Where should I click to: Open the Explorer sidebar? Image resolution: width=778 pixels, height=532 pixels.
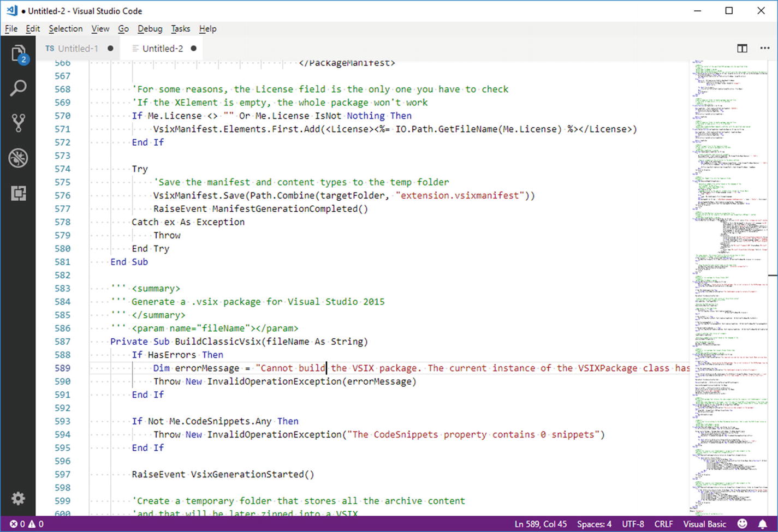click(19, 53)
